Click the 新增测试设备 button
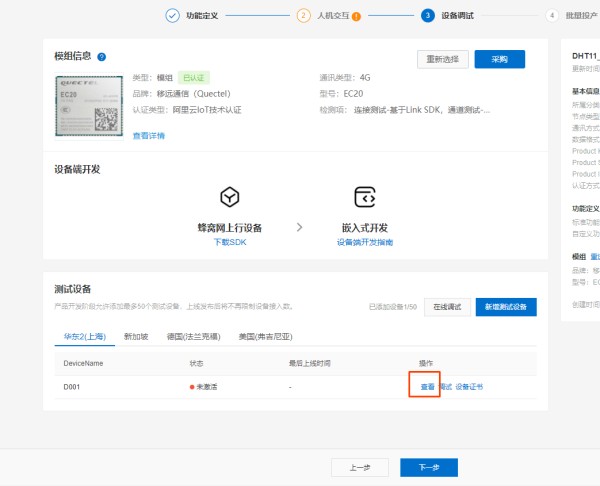This screenshot has width=600, height=486. point(505,307)
